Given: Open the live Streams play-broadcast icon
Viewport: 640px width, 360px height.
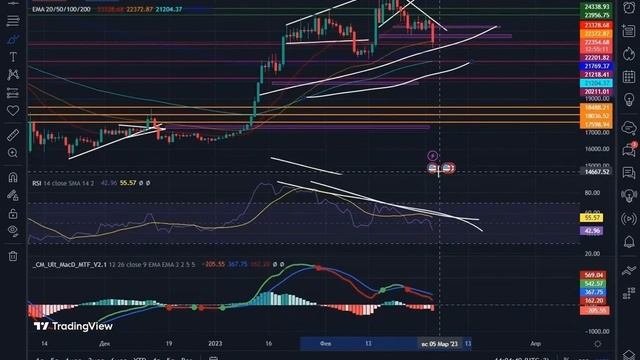Looking at the screenshot, I should [629, 219].
